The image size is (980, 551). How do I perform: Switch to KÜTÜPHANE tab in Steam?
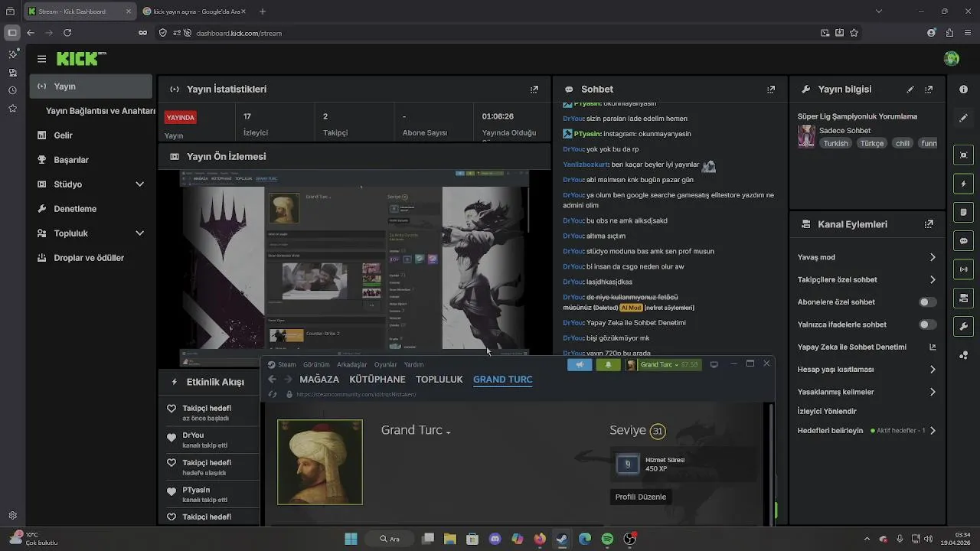[377, 380]
